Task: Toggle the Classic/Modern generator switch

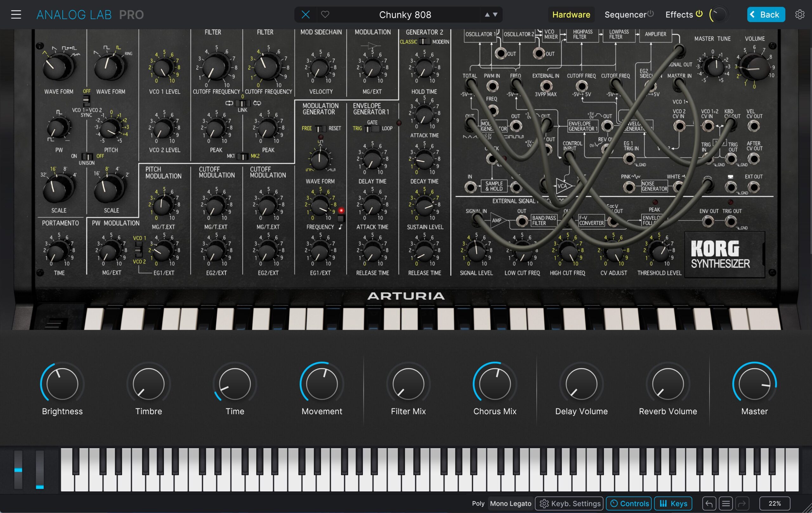Action: pyautogui.click(x=424, y=42)
